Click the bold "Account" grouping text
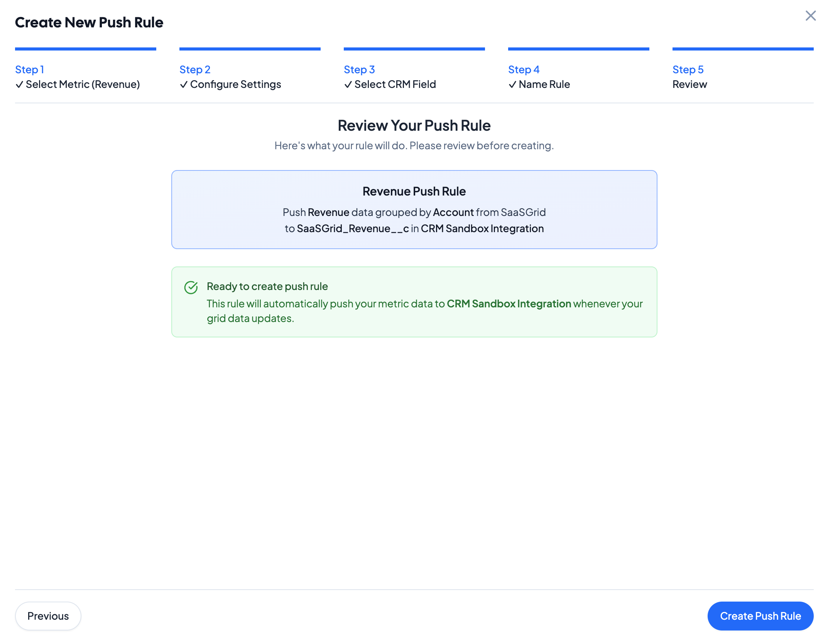The height and width of the screenshot is (644, 828). pos(453,212)
